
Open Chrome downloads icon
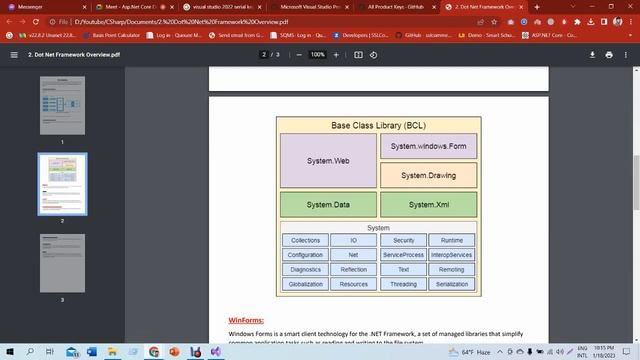[591, 22]
